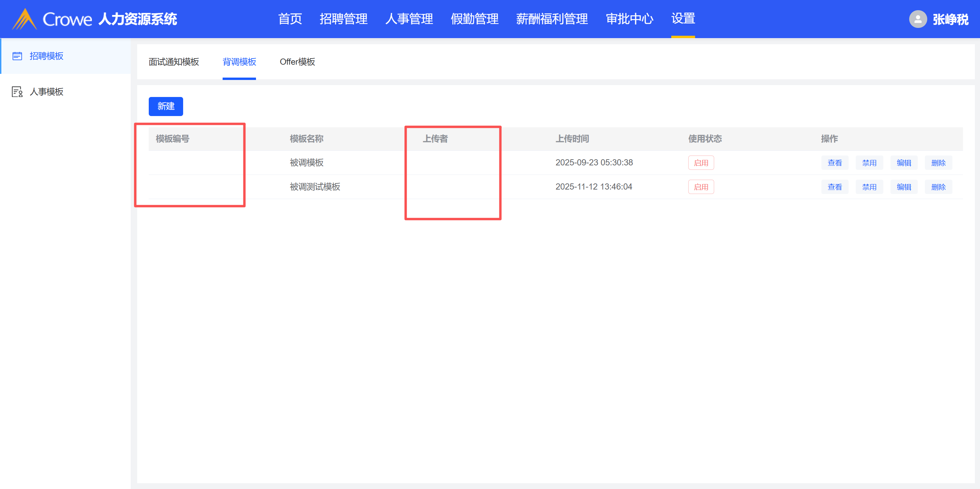Disable the 被调模板 template
The image size is (980, 489).
point(869,163)
